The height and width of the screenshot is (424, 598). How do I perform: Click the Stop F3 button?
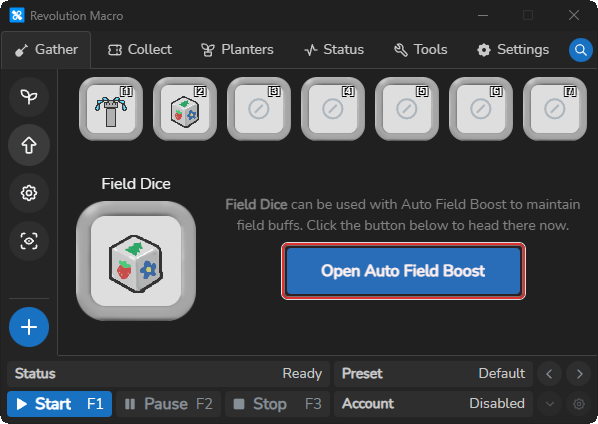277,404
